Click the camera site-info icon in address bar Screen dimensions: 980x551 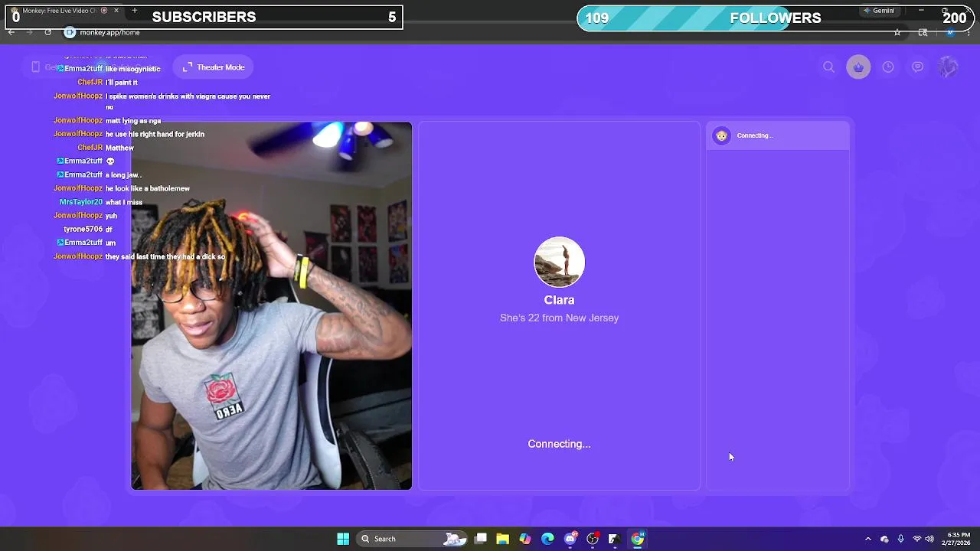tap(70, 32)
